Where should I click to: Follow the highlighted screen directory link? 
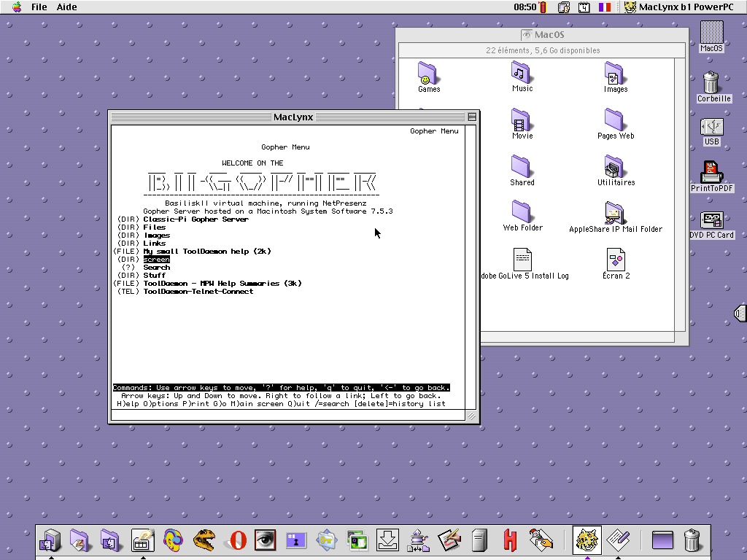pyautogui.click(x=157, y=260)
